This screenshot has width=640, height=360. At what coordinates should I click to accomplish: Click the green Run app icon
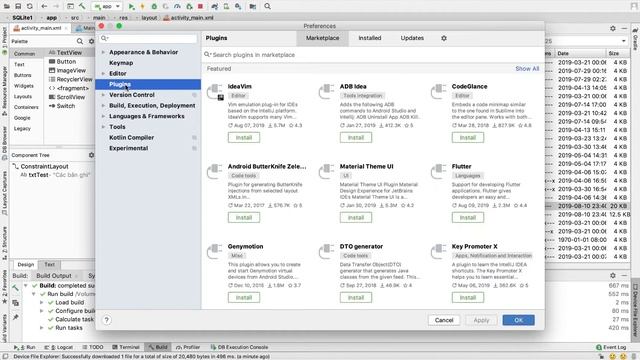click(131, 6)
